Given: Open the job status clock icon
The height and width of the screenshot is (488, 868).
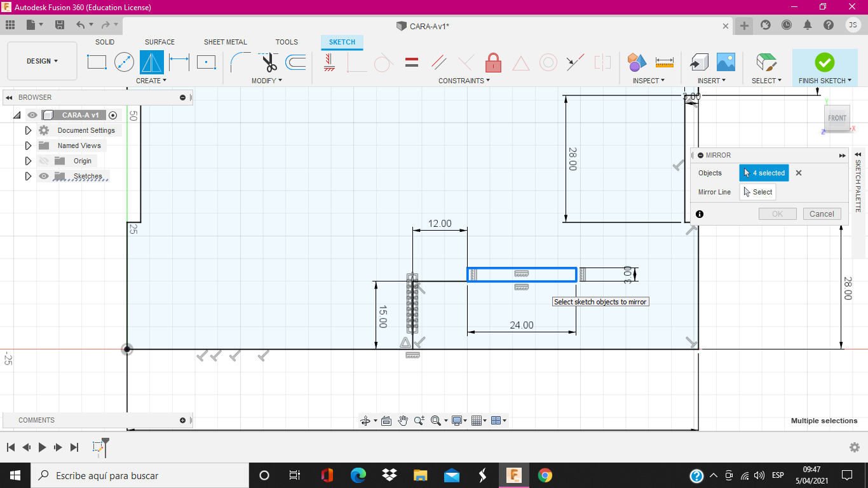Looking at the screenshot, I should coord(787,25).
